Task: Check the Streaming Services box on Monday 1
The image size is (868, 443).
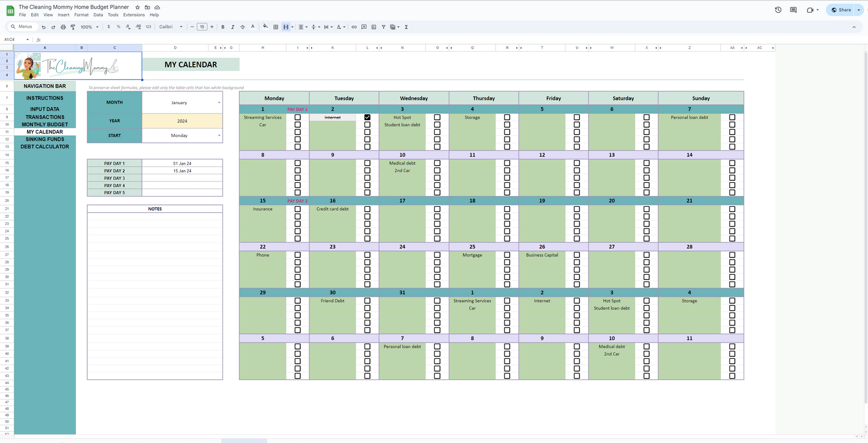Action: [297, 118]
